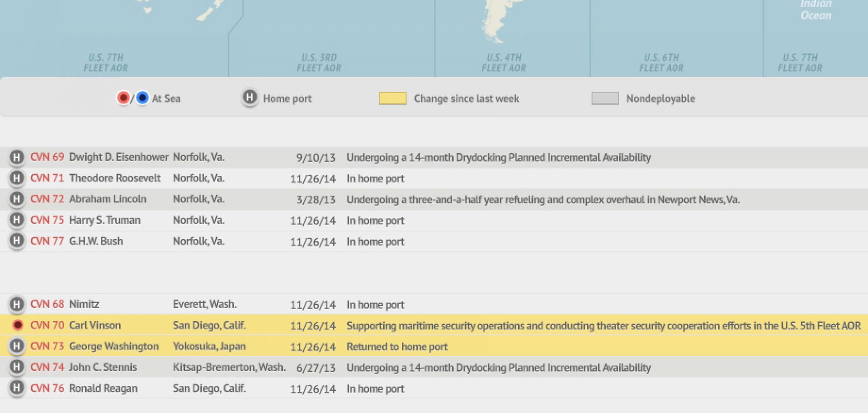The image size is (868, 413).
Task: Click the date 6/27/13
Action: [316, 368]
